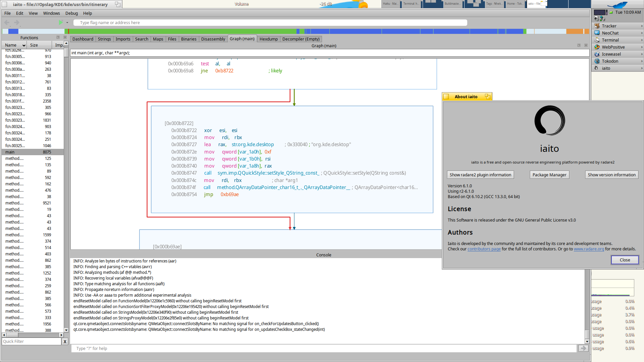644x362 pixels.
Task: Float the Graph (main) panel icon
Action: pyautogui.click(x=579, y=46)
